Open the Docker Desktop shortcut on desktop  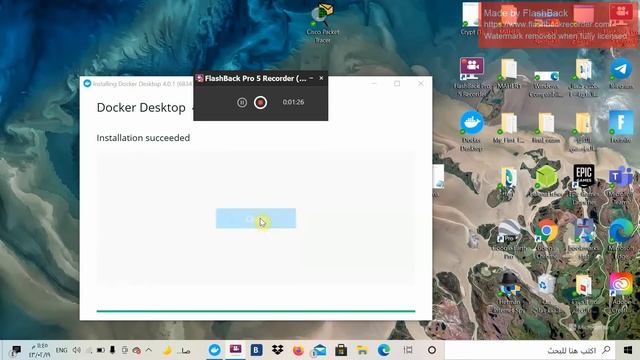(x=471, y=131)
